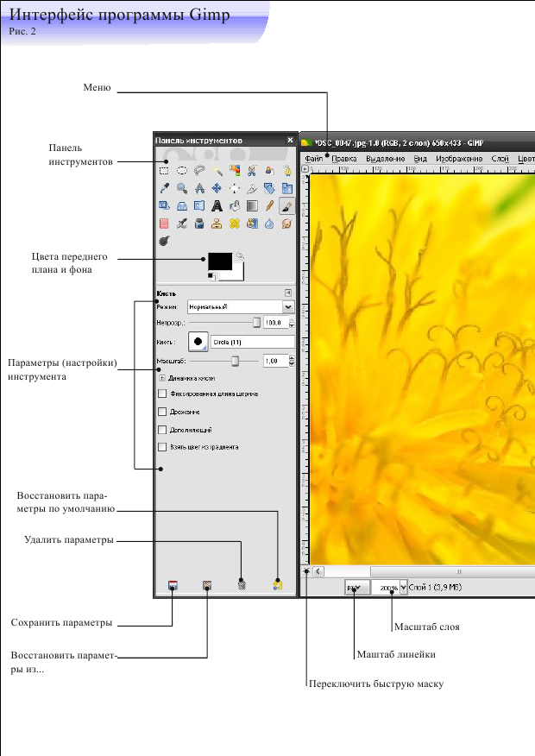
Task: Click the black foreground color swatch
Action: (219, 262)
